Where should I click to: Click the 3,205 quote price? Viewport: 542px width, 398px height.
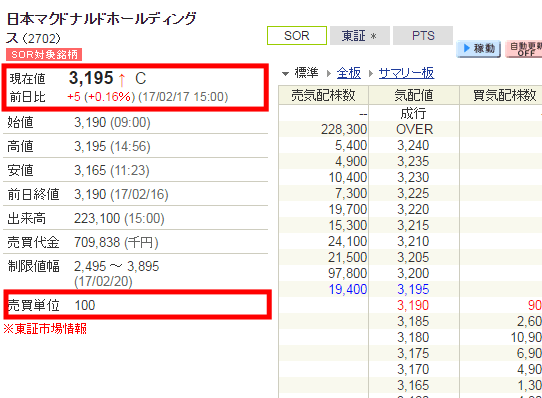tap(413, 257)
